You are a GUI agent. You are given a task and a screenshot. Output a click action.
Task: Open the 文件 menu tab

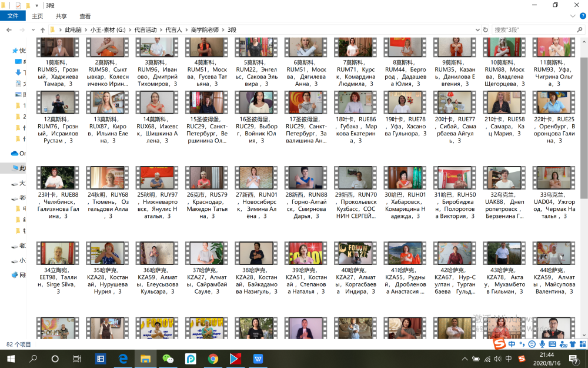tap(13, 16)
